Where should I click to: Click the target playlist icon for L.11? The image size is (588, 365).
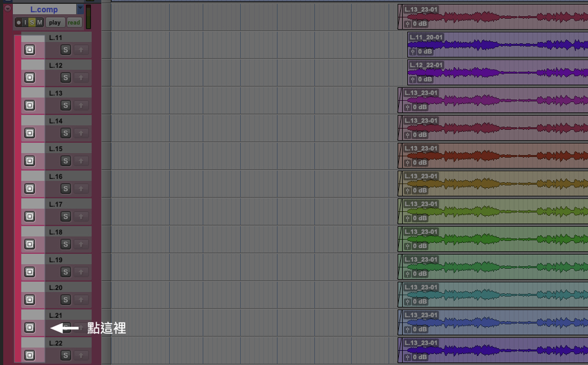[29, 50]
